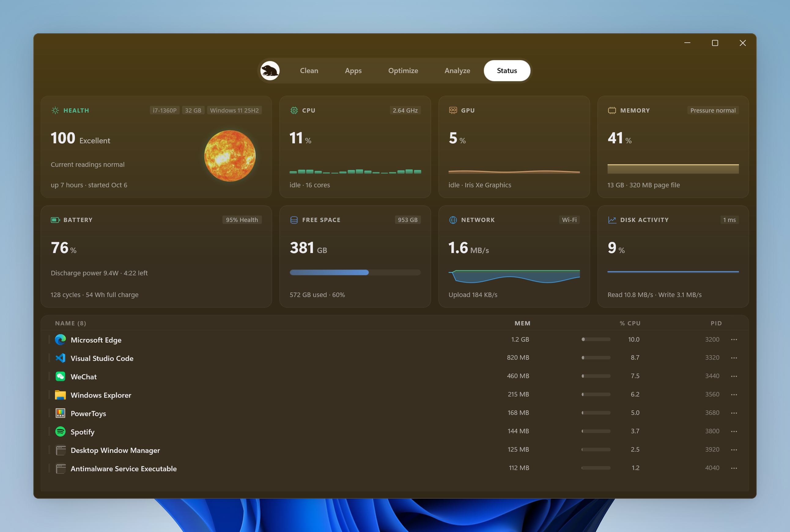Click the Disk Activity chart icon

coord(612,220)
